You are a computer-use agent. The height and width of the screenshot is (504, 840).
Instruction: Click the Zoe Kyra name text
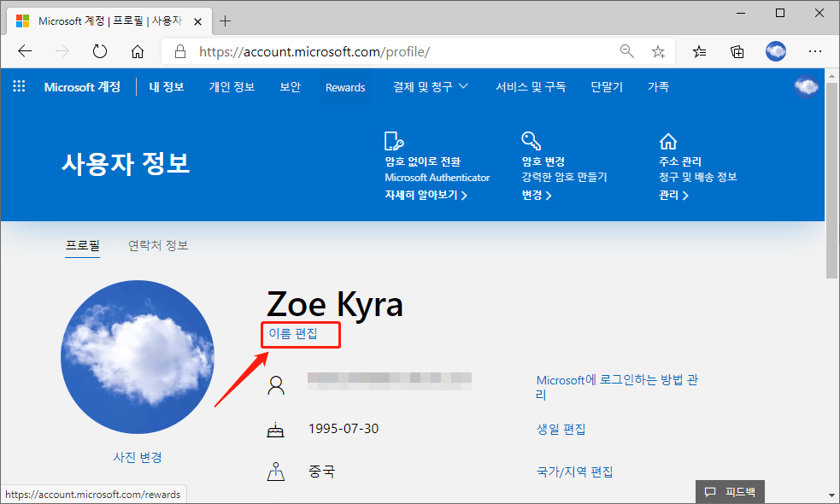coord(335,304)
